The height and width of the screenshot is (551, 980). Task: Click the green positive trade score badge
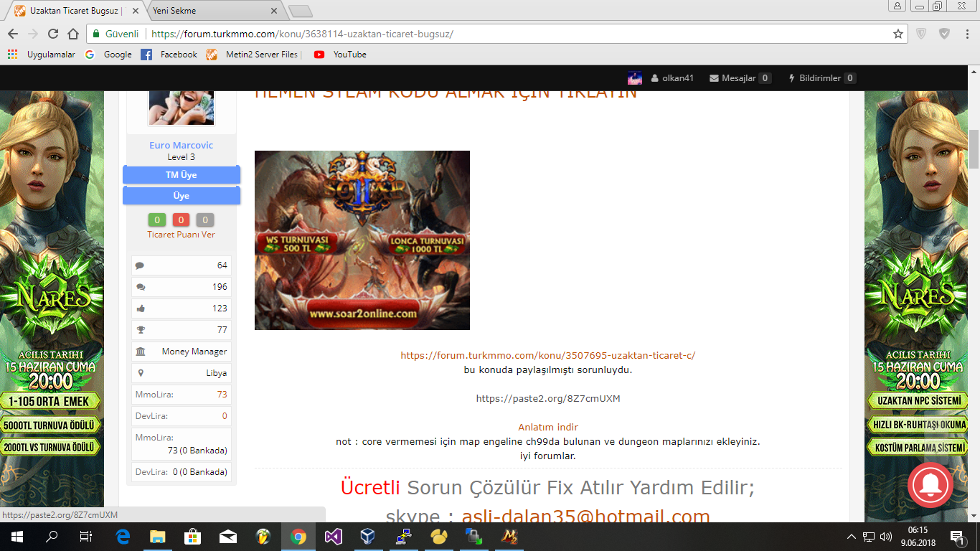(x=157, y=220)
